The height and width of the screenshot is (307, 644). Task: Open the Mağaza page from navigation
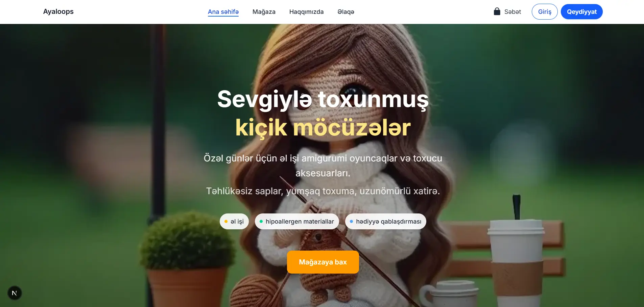[x=264, y=12]
